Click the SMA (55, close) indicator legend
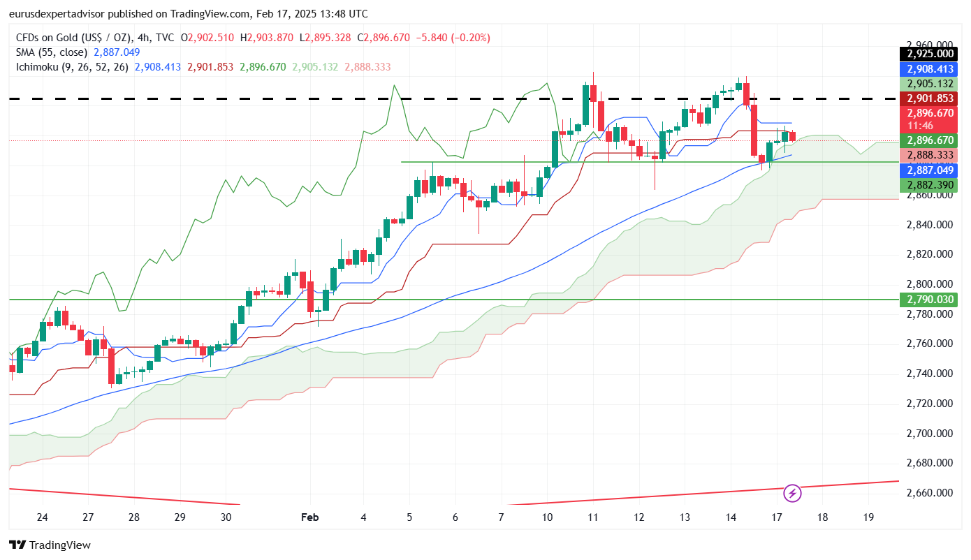971x560 pixels. point(51,52)
